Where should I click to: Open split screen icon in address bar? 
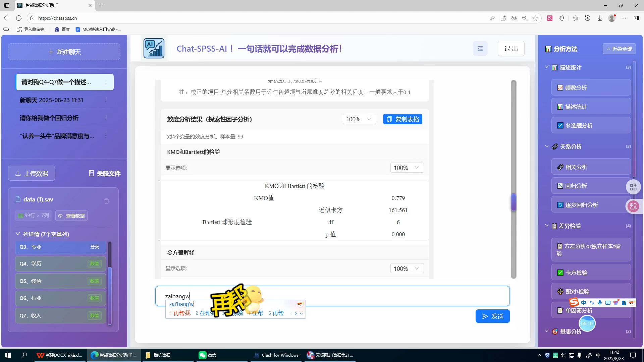tap(503, 18)
